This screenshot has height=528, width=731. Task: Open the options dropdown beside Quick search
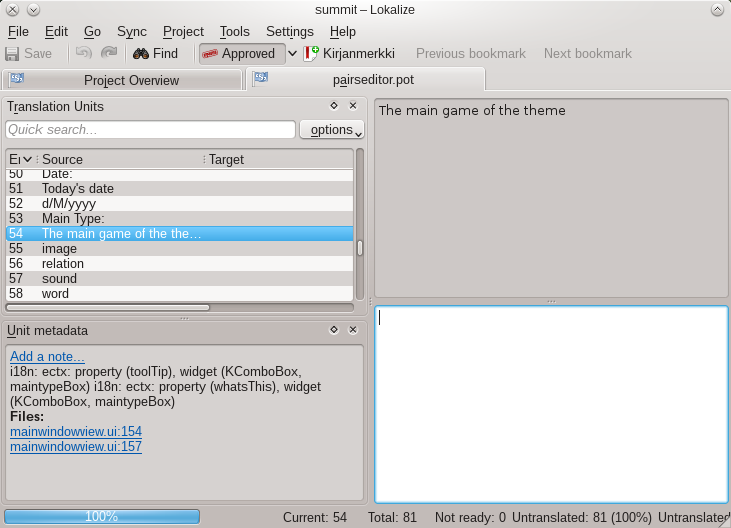[331, 130]
